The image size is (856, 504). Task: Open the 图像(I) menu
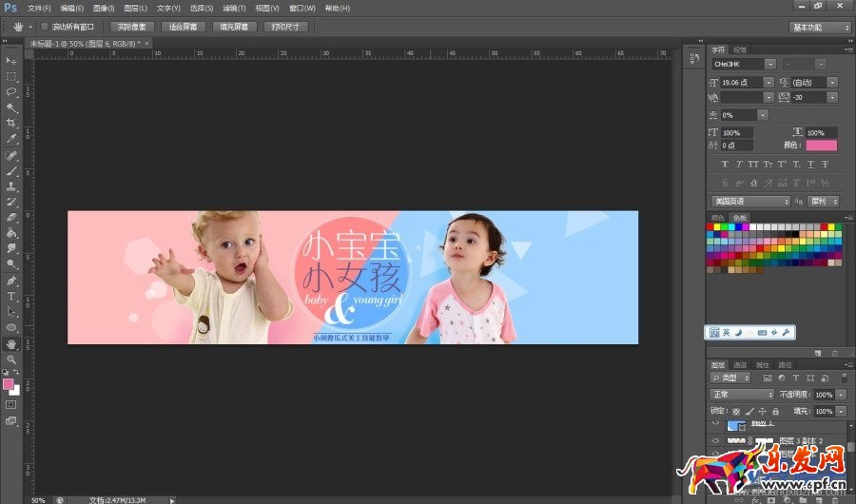(x=104, y=8)
